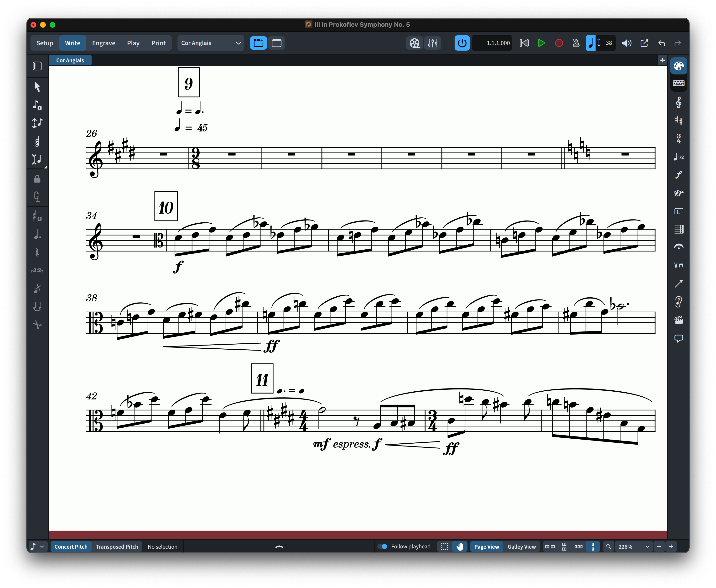Open the tempo panel
716x588 pixels.
coord(678,157)
